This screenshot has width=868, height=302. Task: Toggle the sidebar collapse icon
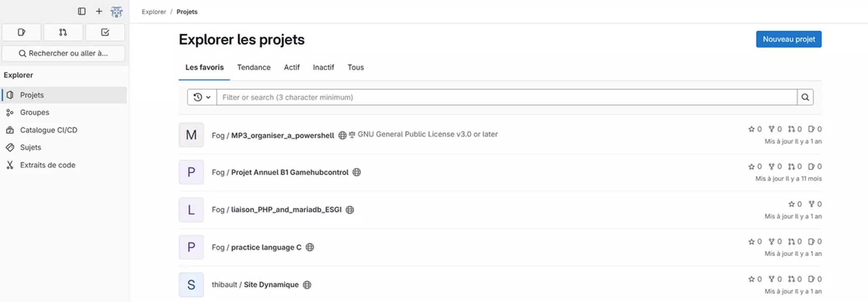[x=82, y=11]
